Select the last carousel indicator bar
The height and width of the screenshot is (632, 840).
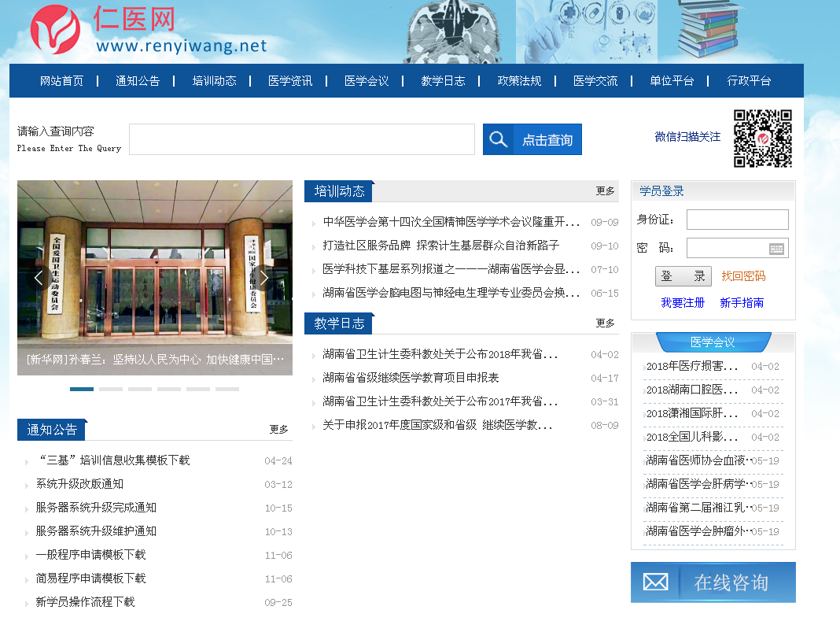pyautogui.click(x=227, y=389)
